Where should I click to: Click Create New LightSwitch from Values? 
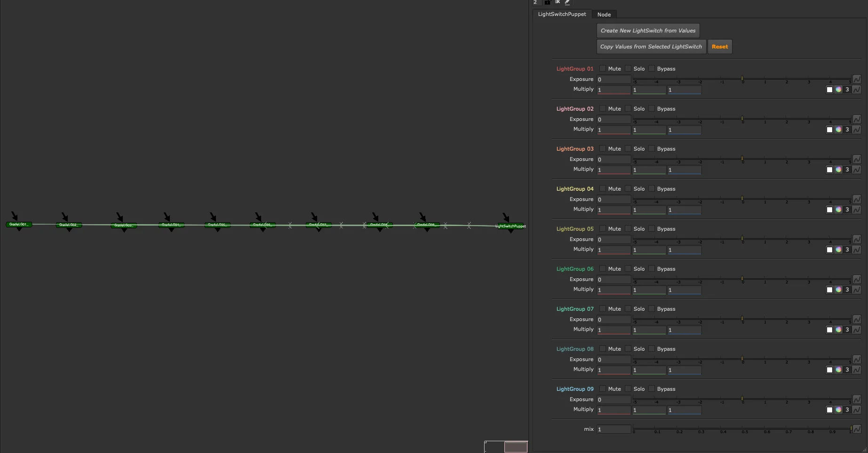pyautogui.click(x=648, y=30)
